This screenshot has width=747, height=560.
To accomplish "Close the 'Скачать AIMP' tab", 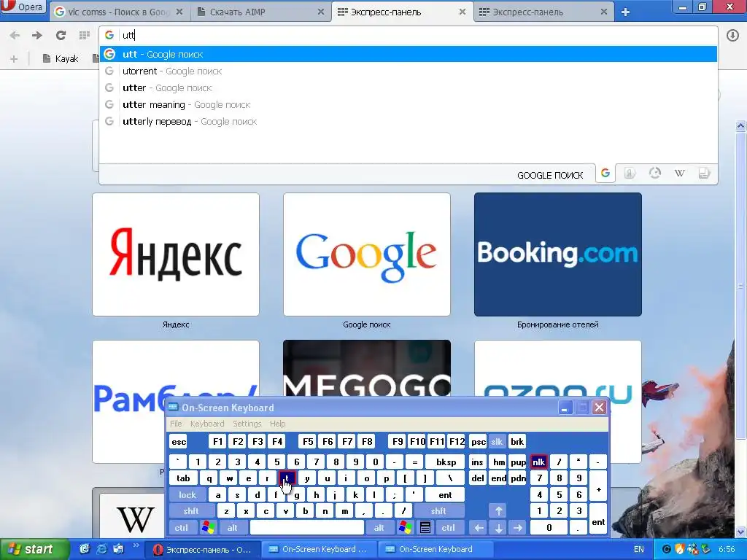I will click(321, 12).
